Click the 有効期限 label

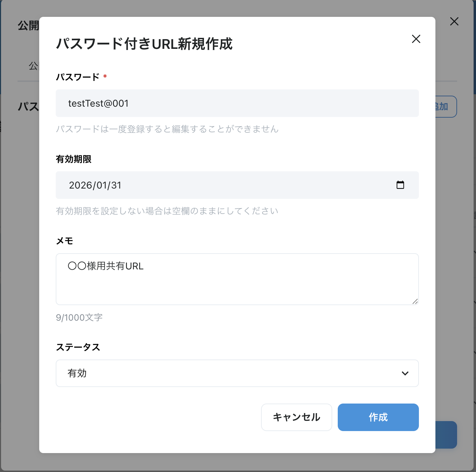[74, 159]
